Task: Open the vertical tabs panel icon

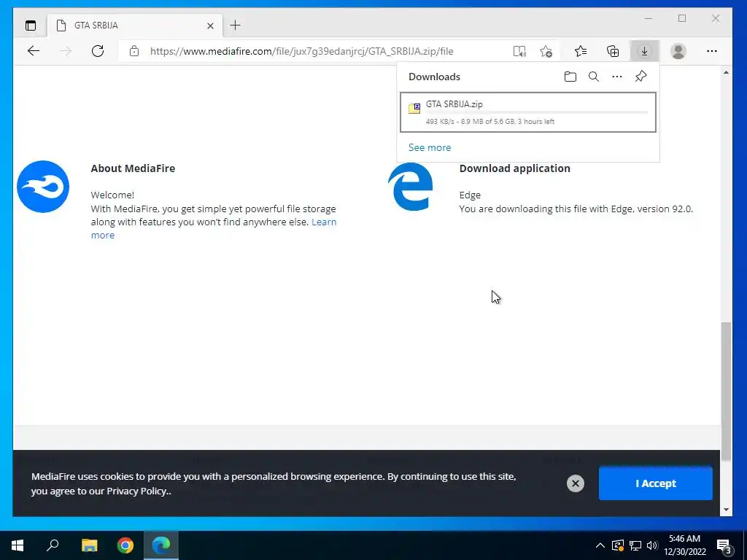Action: (31, 26)
